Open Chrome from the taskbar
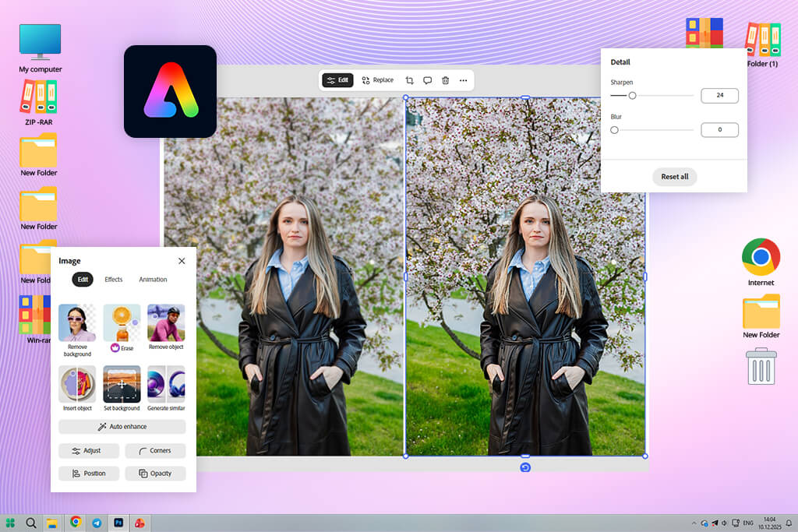The image size is (798, 532). (x=76, y=522)
